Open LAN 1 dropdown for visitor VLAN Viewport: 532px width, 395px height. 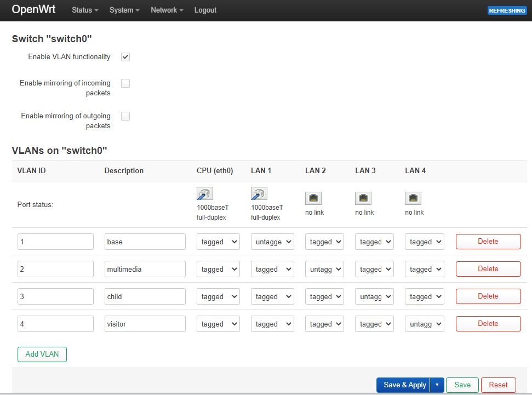pyautogui.click(x=272, y=324)
